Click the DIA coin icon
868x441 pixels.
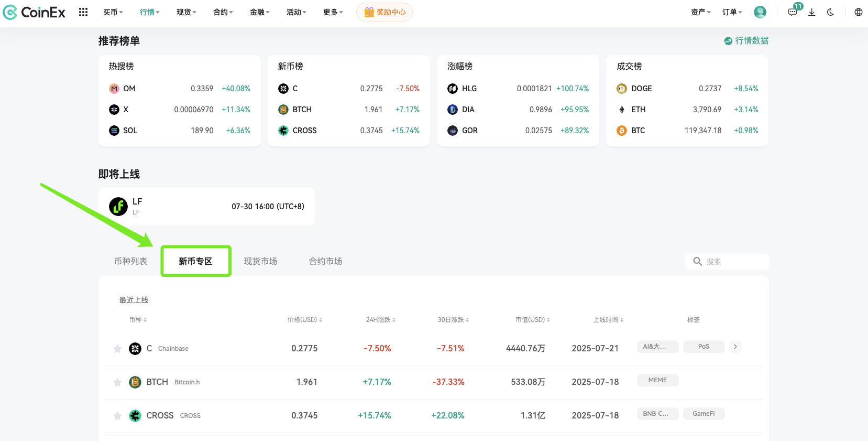[453, 110]
